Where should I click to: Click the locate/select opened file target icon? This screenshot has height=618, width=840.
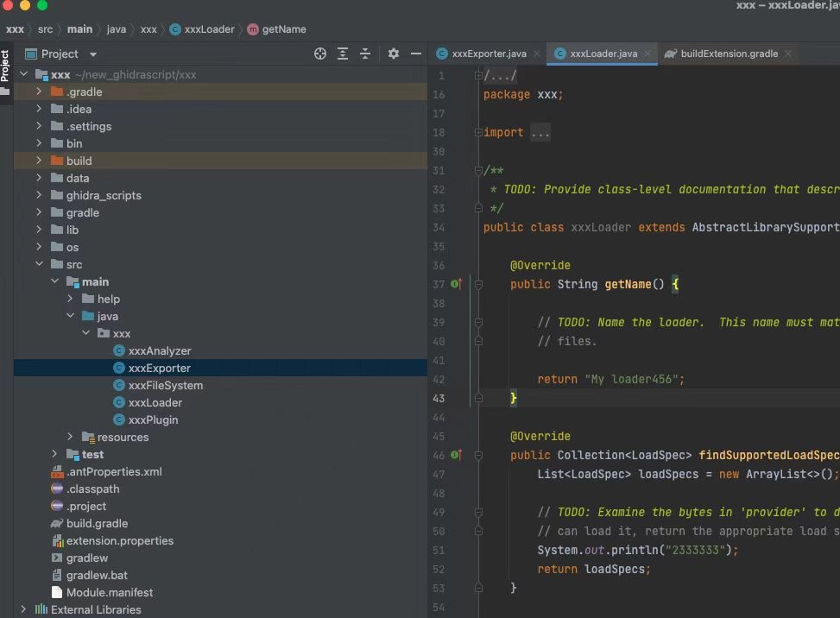tap(320, 54)
